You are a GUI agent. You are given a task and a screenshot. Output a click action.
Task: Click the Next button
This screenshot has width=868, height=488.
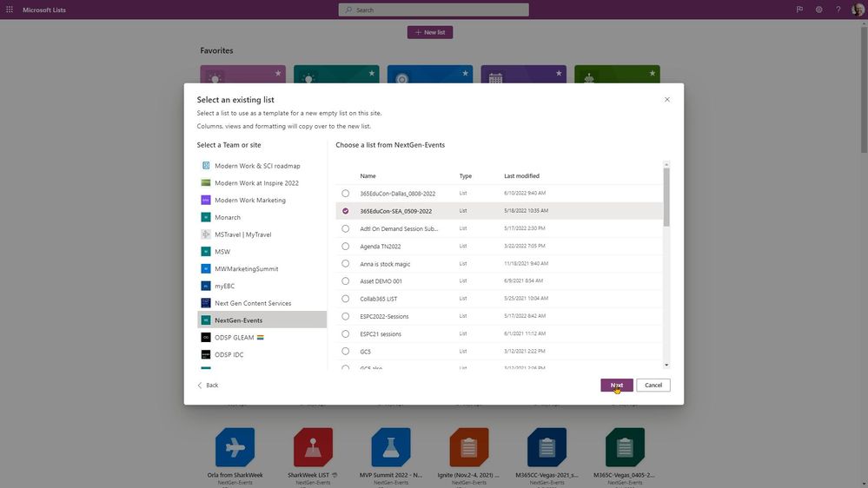(617, 385)
